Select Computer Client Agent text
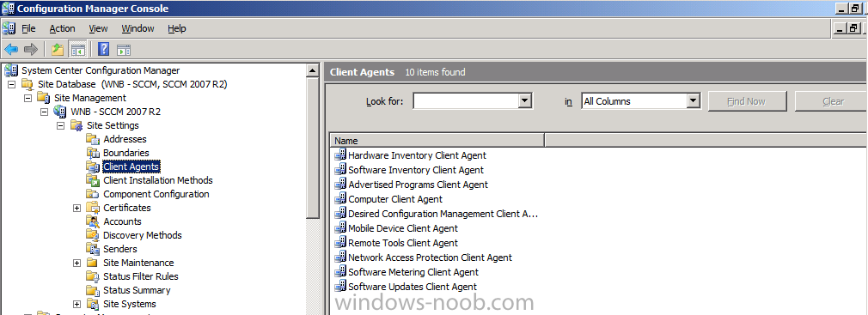 pos(395,199)
